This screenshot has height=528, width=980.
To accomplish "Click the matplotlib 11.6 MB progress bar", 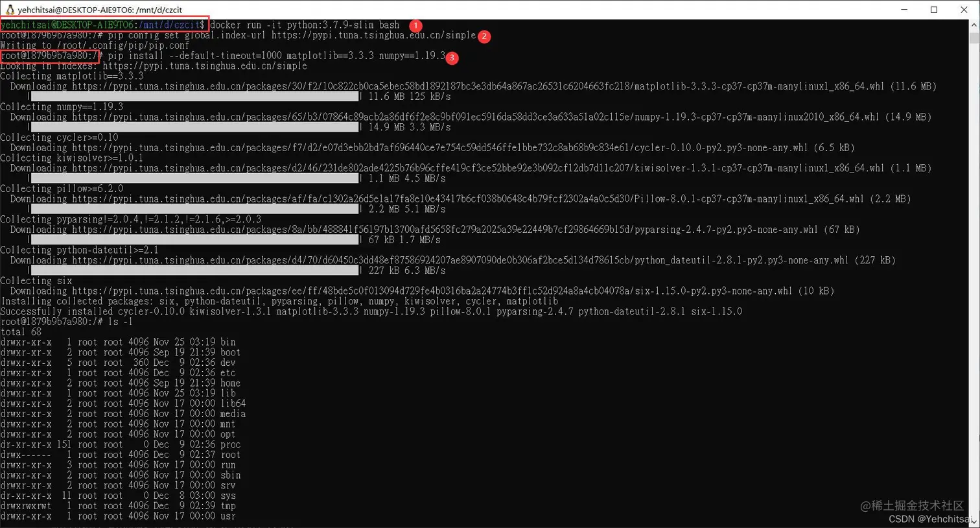I will coord(194,97).
